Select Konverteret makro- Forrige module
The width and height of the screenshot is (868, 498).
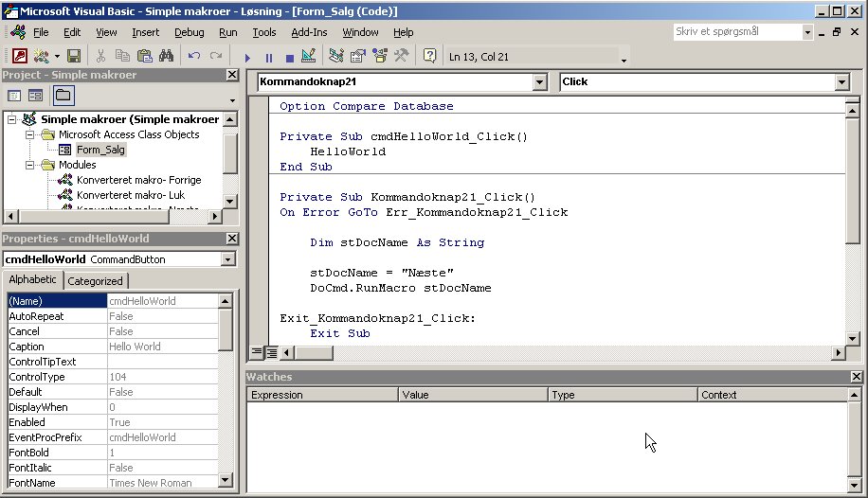tap(138, 180)
